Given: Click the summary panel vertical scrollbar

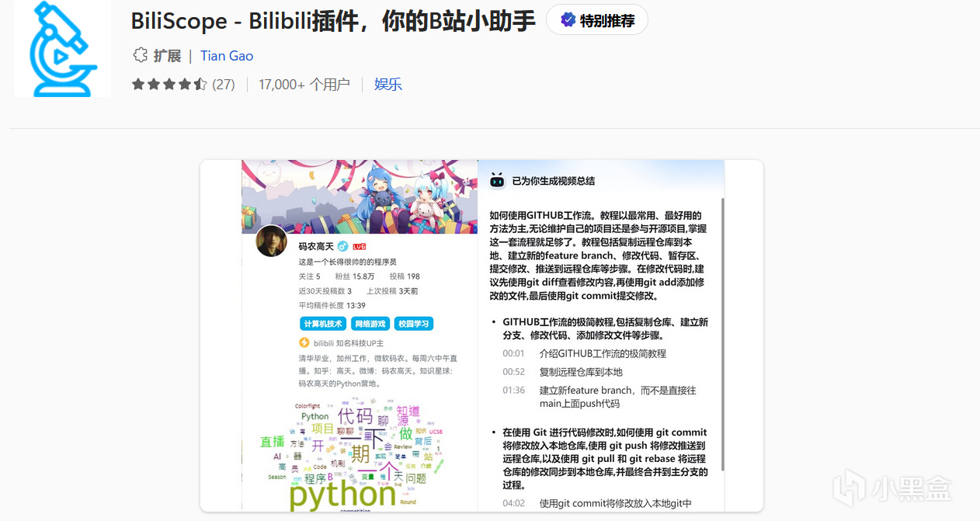Looking at the screenshot, I should pos(723,334).
